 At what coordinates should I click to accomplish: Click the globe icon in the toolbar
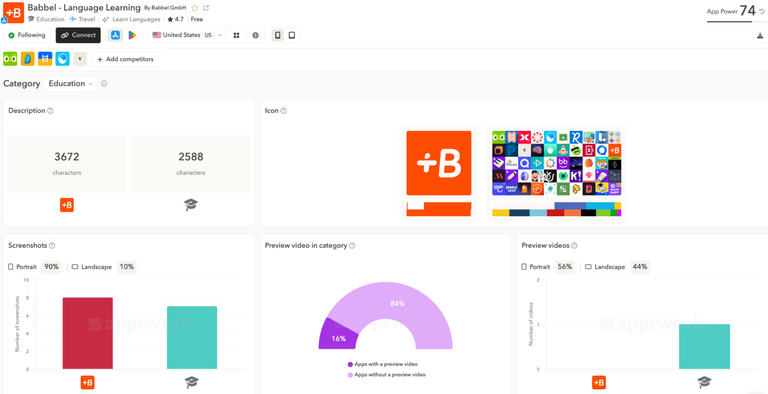coord(255,35)
